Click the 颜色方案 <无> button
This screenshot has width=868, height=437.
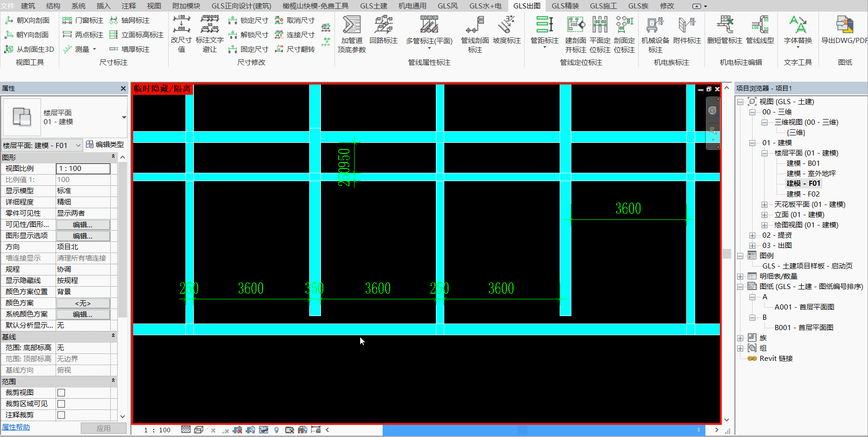click(x=83, y=303)
